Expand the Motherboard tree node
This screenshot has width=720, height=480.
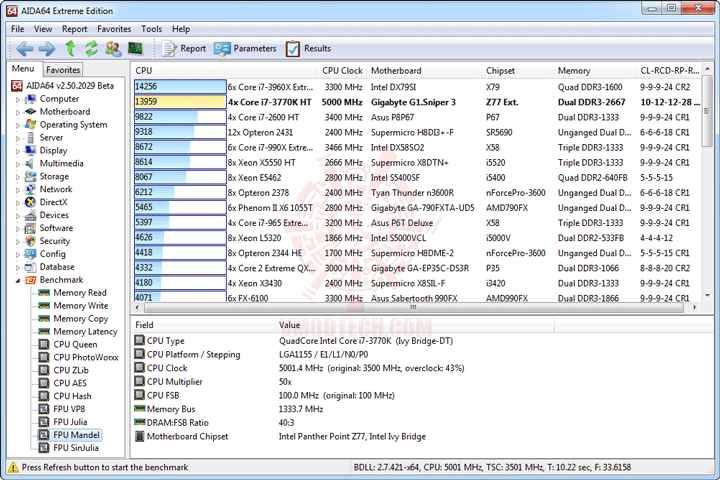(18, 112)
